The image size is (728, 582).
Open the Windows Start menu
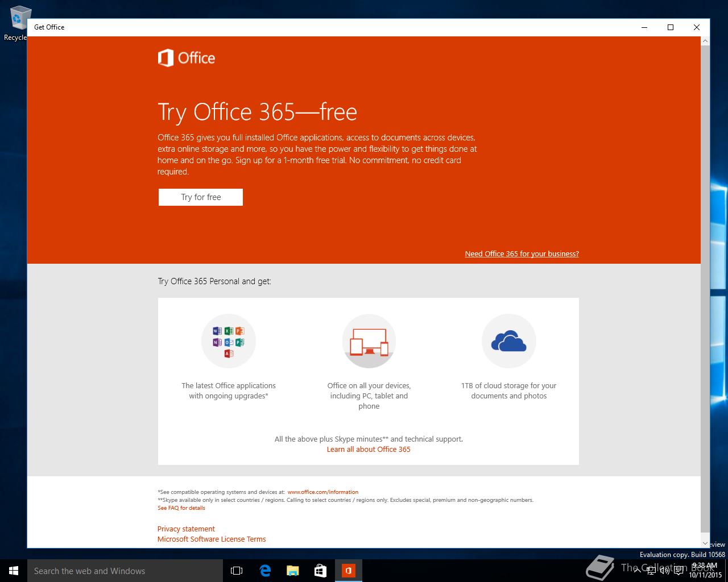[14, 571]
